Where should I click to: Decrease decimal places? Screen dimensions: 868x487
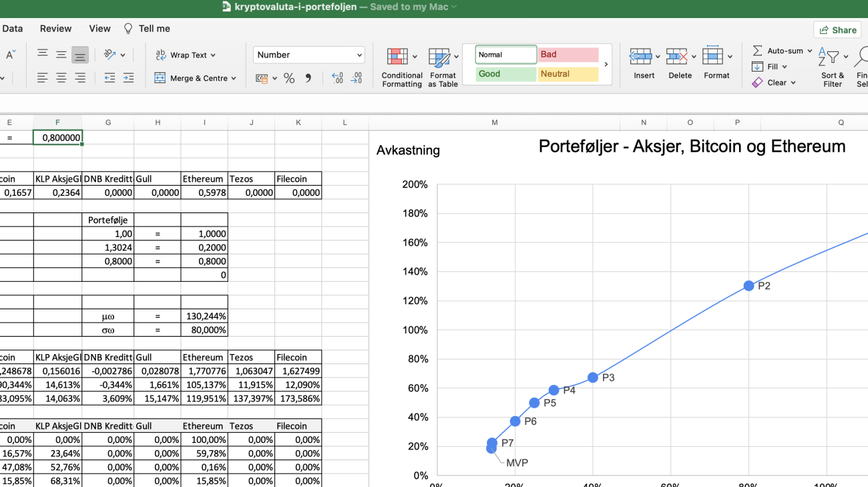tap(357, 78)
